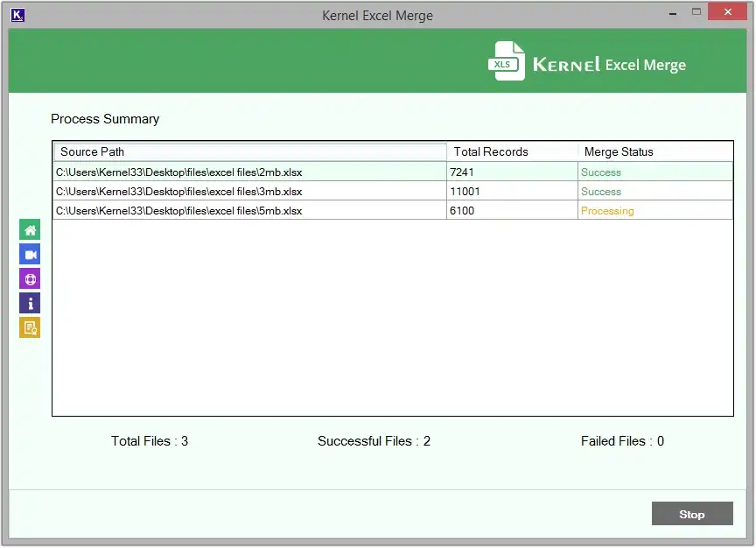Open the video tutorial icon
Viewport: 756px width, 548px height.
[29, 253]
